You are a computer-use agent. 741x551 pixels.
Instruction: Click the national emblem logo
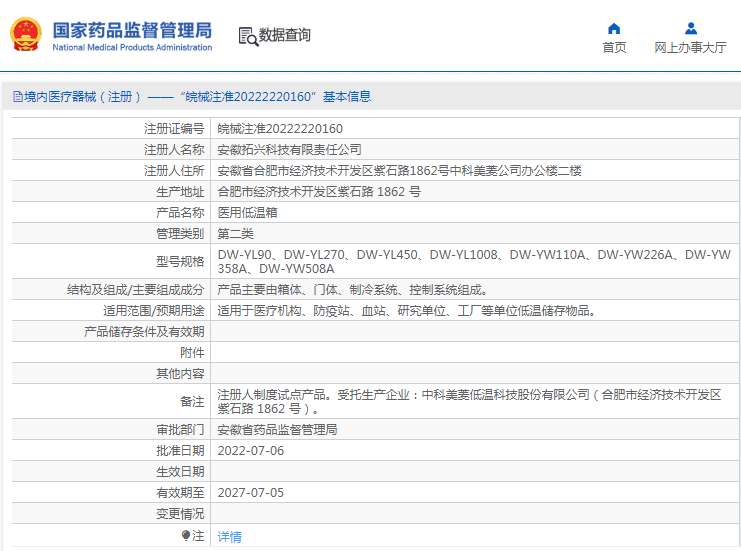tap(25, 35)
